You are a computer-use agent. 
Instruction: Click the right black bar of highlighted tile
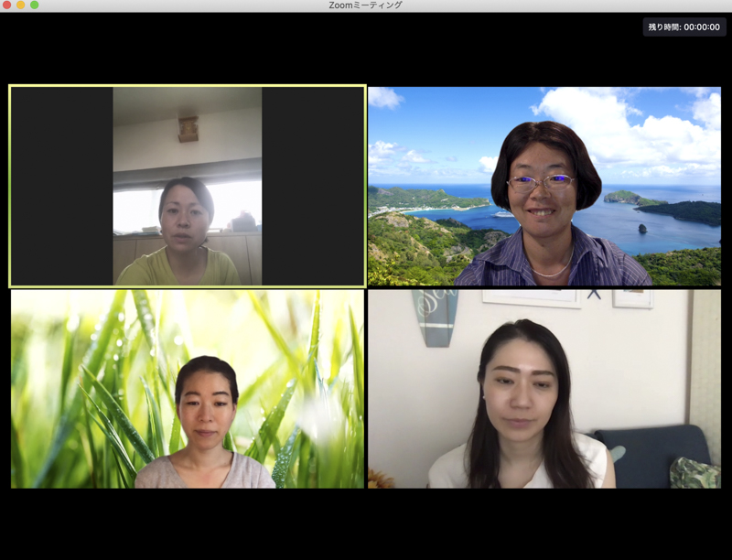pos(313,187)
